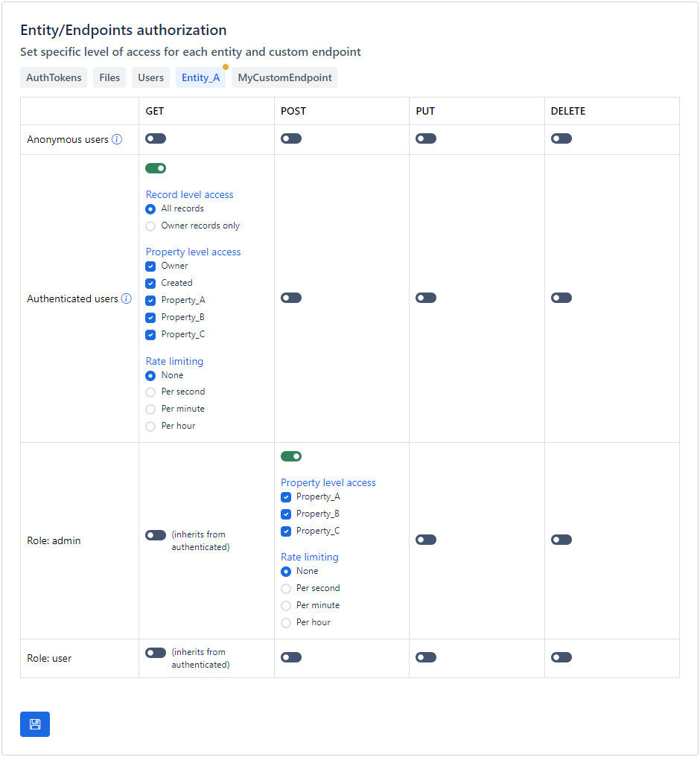The height and width of the screenshot is (757, 700).
Task: Enable DELETE for Role: user
Action: click(x=561, y=657)
